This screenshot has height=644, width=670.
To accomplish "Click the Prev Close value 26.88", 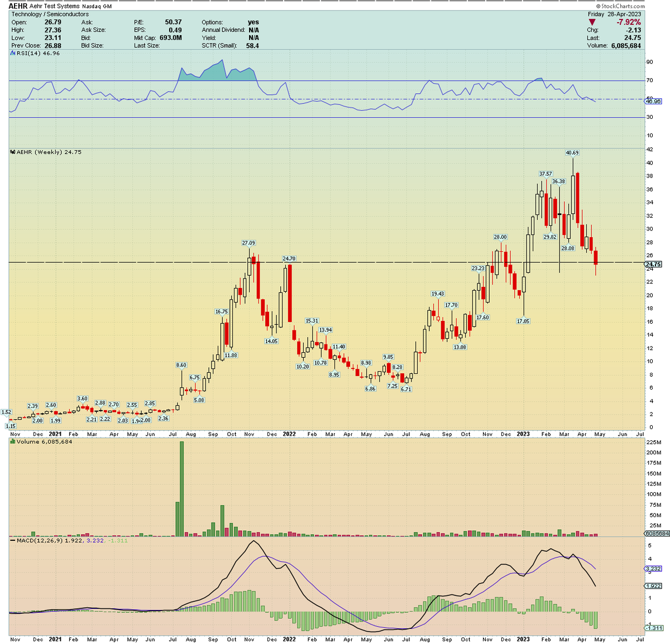I will [x=53, y=46].
